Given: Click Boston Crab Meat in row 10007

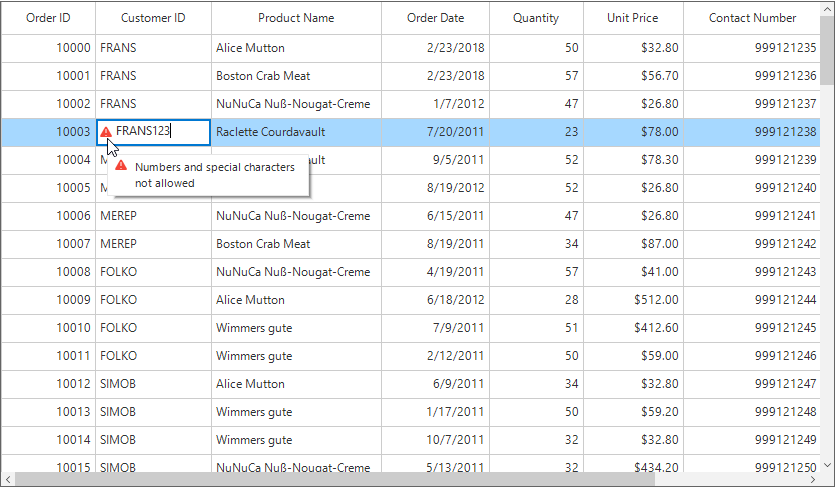Looking at the screenshot, I should pos(296,244).
